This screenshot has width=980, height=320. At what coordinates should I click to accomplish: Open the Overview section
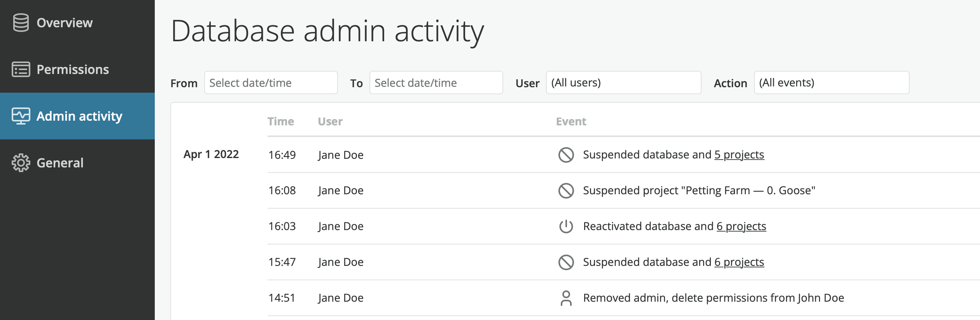coord(77,23)
